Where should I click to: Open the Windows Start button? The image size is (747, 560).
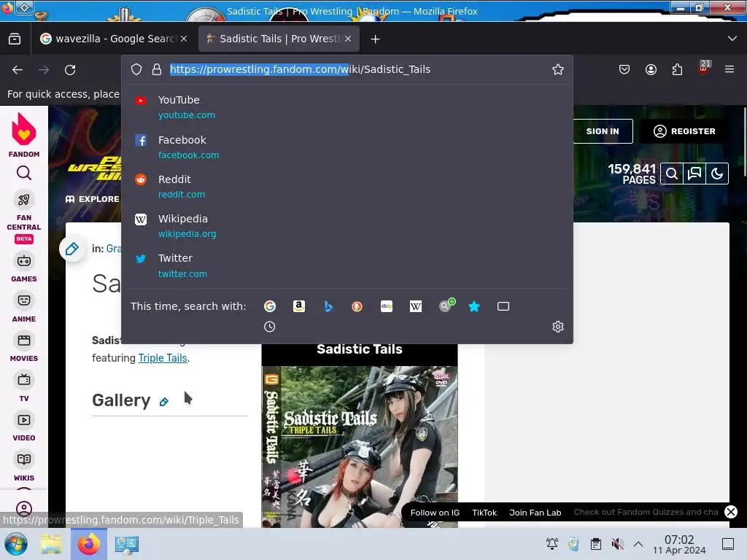pyautogui.click(x=16, y=544)
